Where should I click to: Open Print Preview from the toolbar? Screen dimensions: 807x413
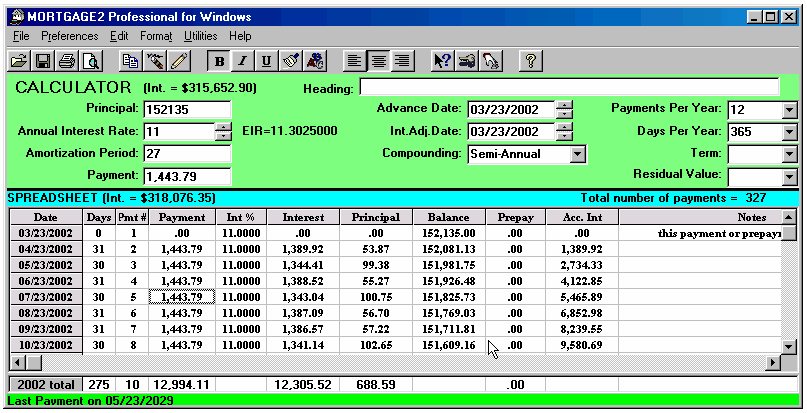pos(91,61)
